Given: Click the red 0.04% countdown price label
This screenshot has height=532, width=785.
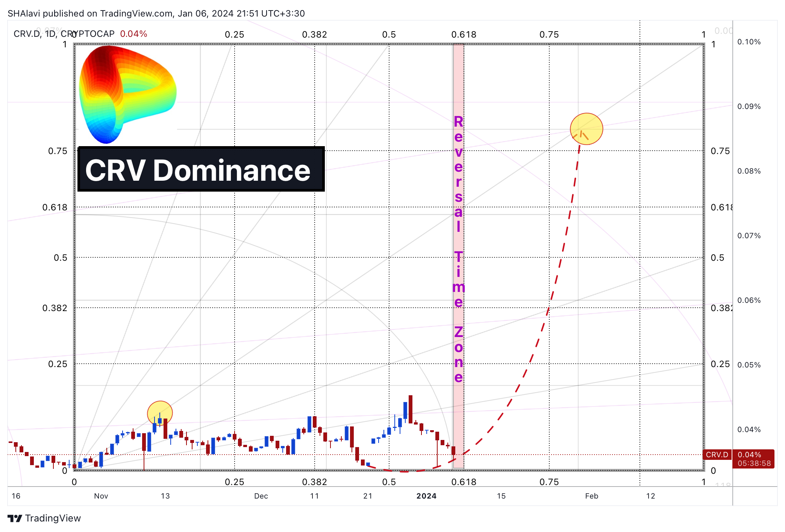Looking at the screenshot, I should tap(754, 459).
